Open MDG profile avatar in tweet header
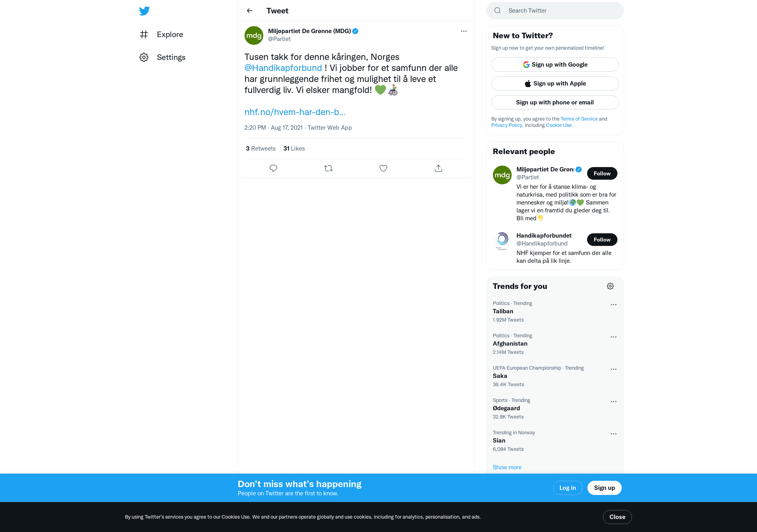This screenshot has height=532, width=757. [254, 35]
